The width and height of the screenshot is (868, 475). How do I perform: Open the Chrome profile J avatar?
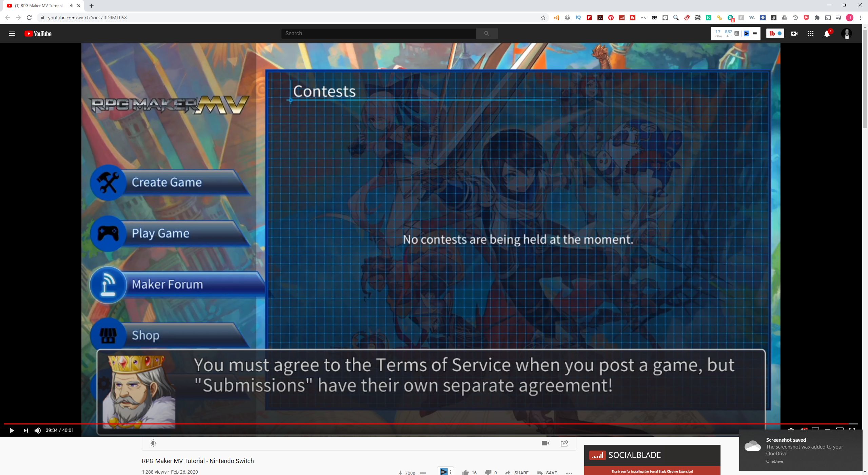pos(850,18)
